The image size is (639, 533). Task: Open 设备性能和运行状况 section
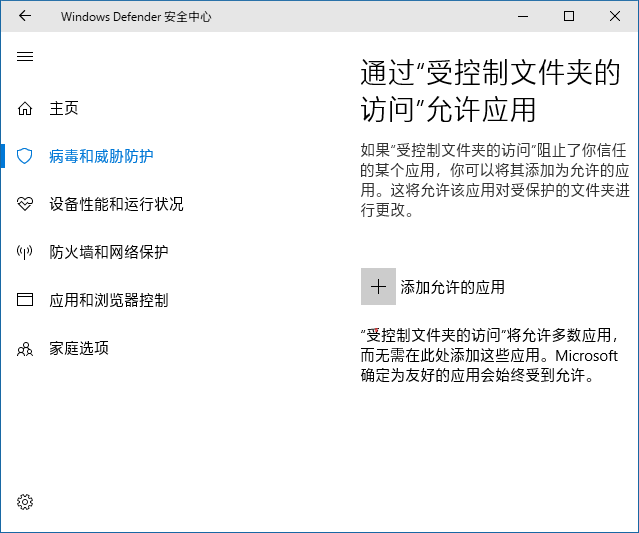(116, 204)
